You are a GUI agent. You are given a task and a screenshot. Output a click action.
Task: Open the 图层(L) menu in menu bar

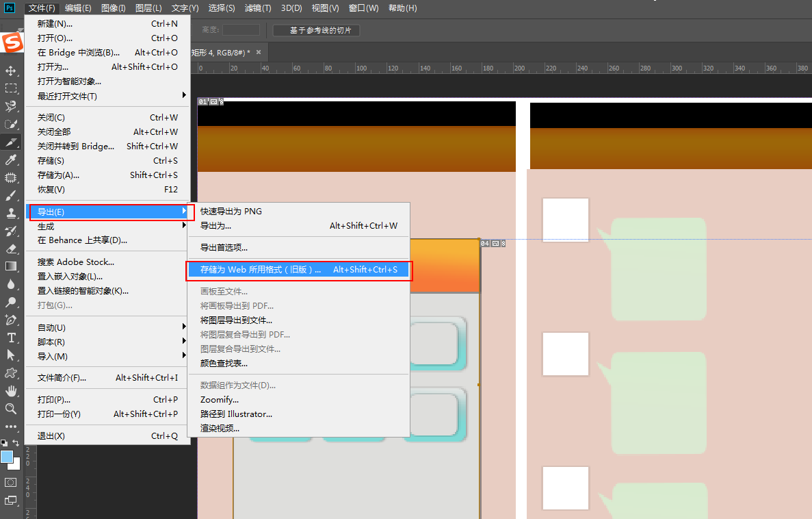point(148,8)
